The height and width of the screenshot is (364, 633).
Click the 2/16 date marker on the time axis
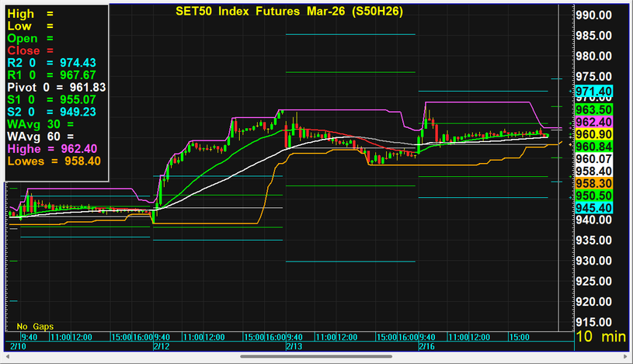pyautogui.click(x=426, y=346)
